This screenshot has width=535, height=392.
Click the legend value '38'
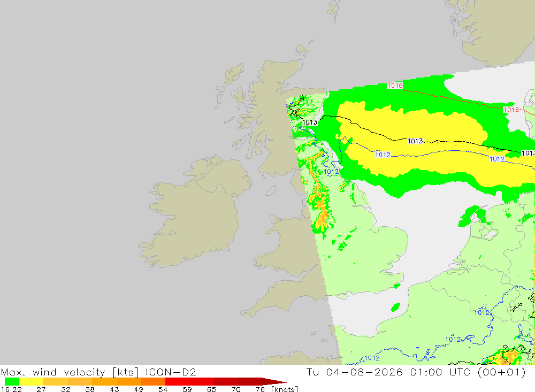tap(90, 389)
